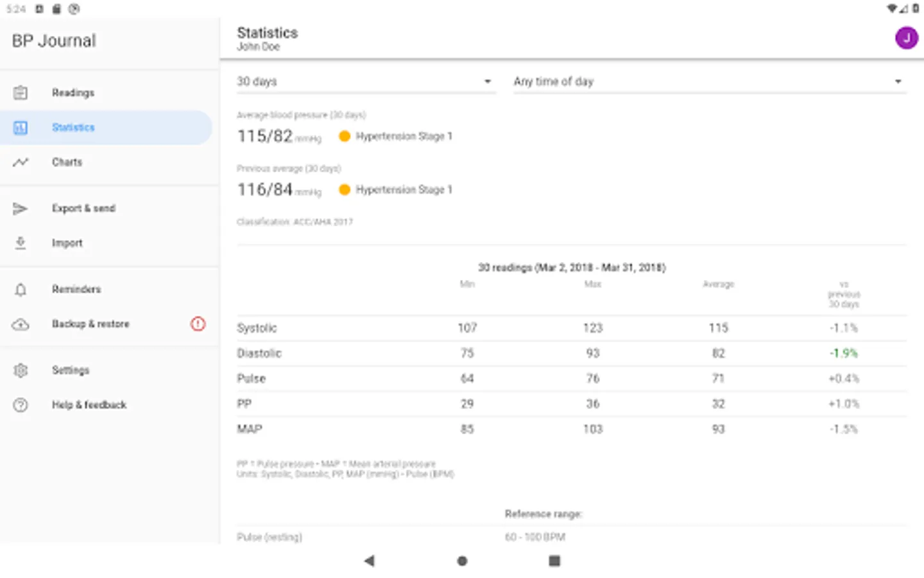Click the Backup & restore cloud icon
The image size is (924, 578).
(x=21, y=324)
